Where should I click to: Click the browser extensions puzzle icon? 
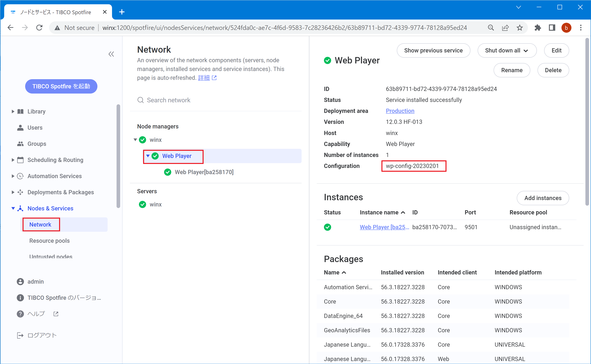click(538, 28)
